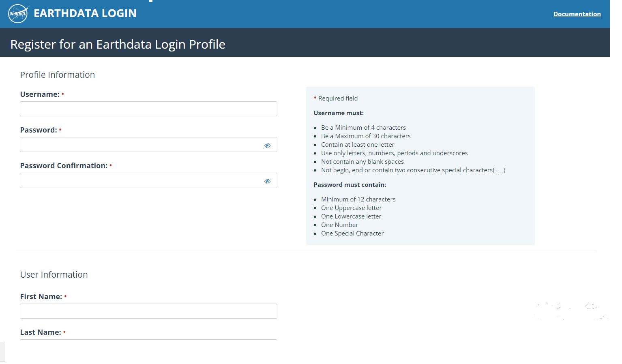
Task: Click the 'Password:' field label
Action: (x=39, y=130)
